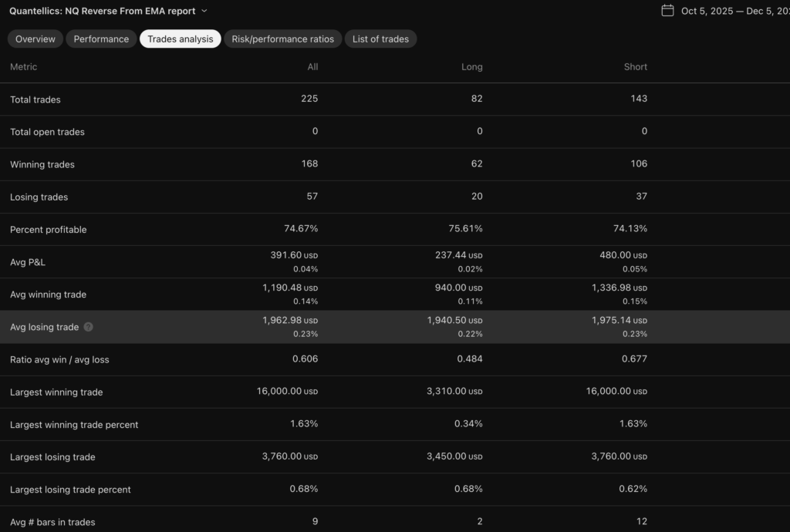The height and width of the screenshot is (532, 790).
Task: Select the Avg # bars in trades row
Action: (52, 522)
